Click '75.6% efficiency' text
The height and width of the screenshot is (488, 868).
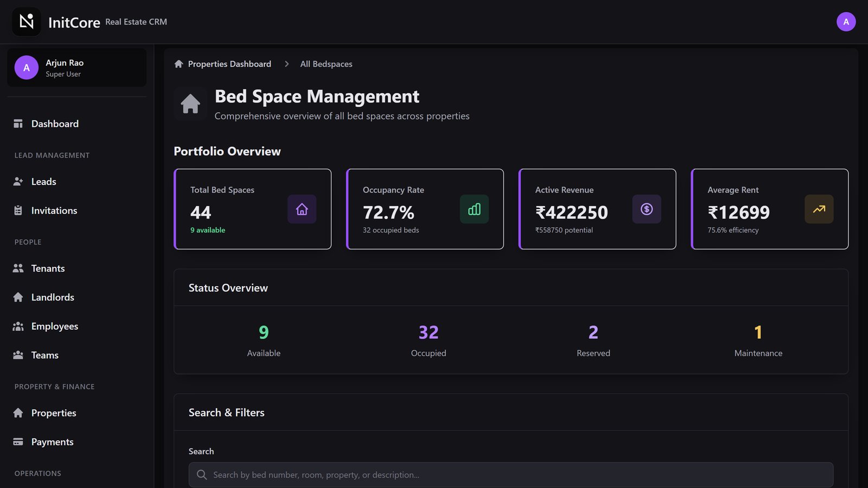[x=733, y=230]
